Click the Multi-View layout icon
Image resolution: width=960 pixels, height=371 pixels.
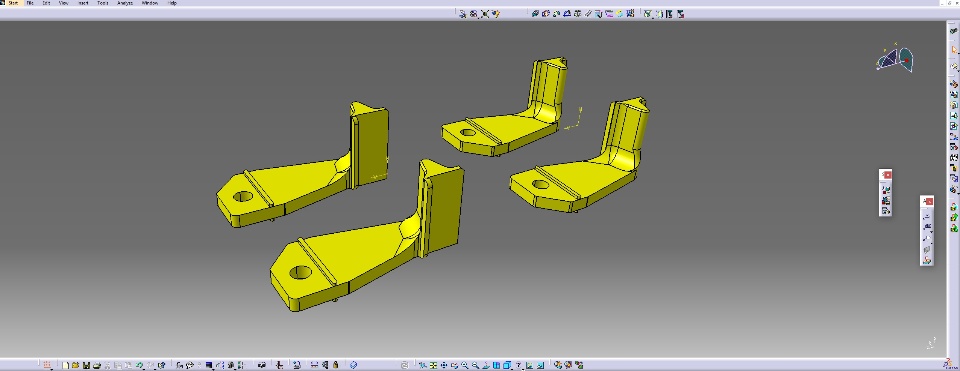(x=496, y=365)
